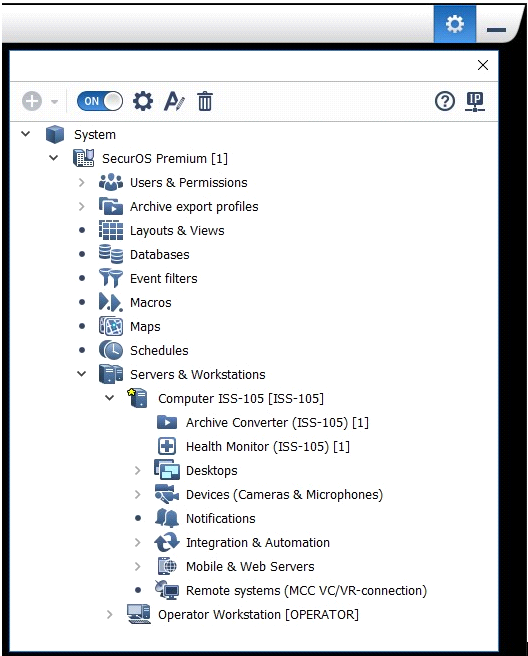Click the Maps icon

(111, 326)
